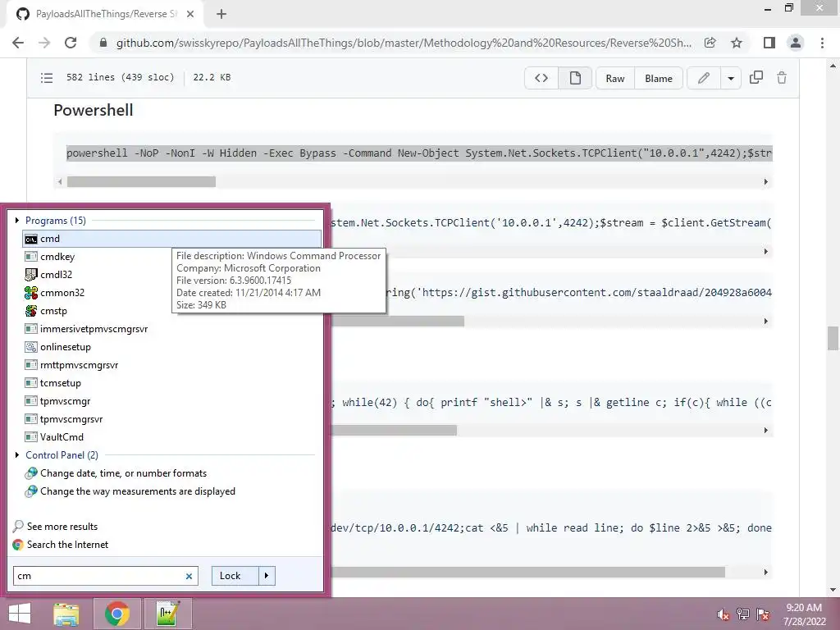Collapse the Programs (15) group
Viewport: 840px width, 630px height.
[17, 220]
